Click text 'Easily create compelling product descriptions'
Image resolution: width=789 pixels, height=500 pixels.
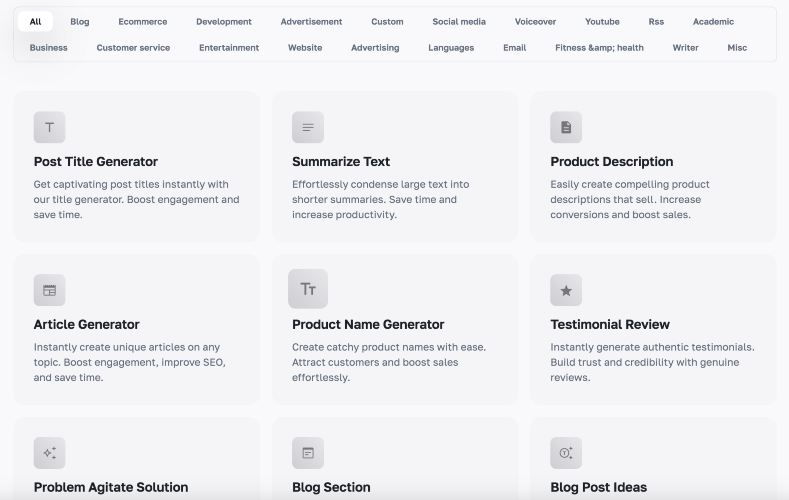tap(630, 192)
